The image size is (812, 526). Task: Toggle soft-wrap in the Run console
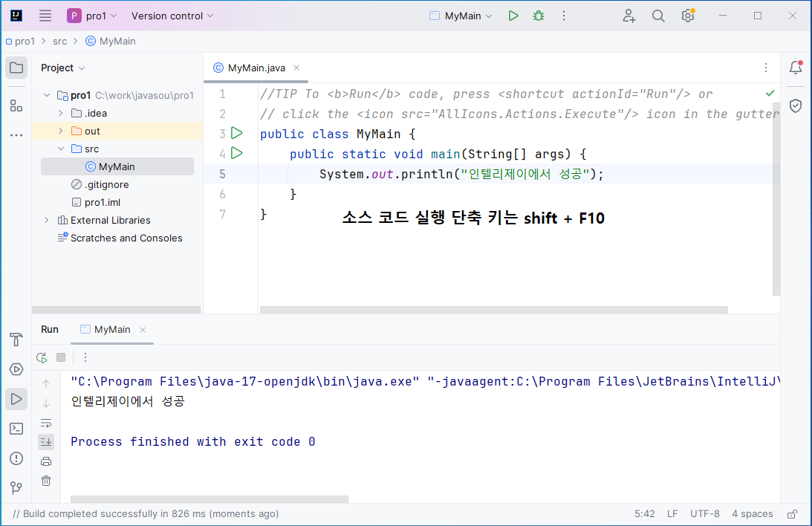pos(46,423)
